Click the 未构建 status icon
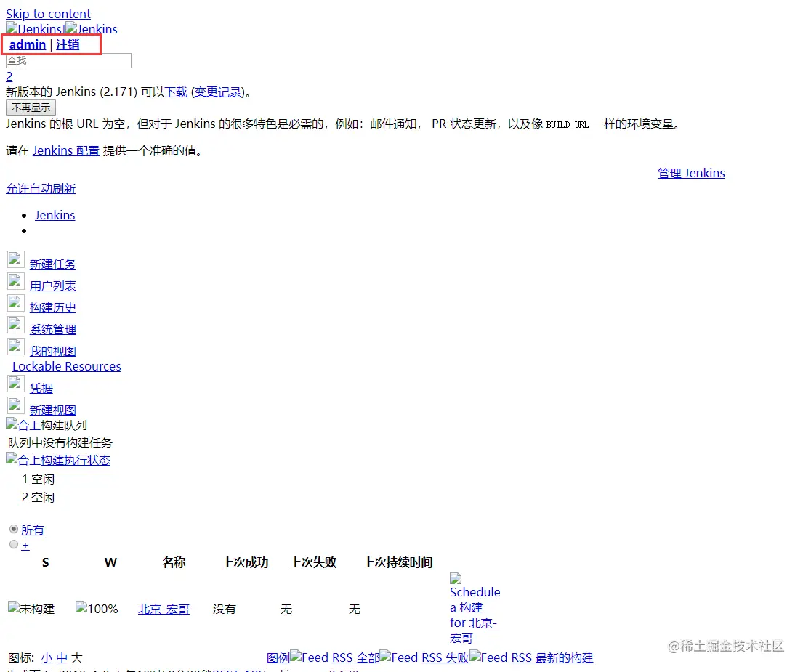The width and height of the screenshot is (803, 672). [31, 609]
